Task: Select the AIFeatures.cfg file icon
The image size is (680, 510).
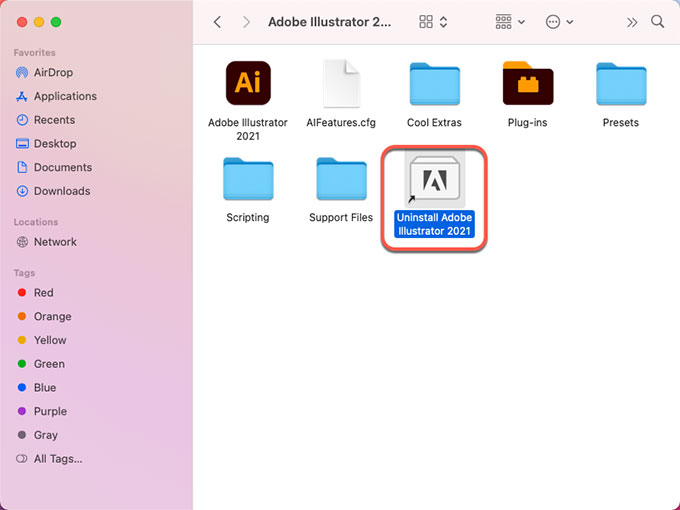Action: 341,83
